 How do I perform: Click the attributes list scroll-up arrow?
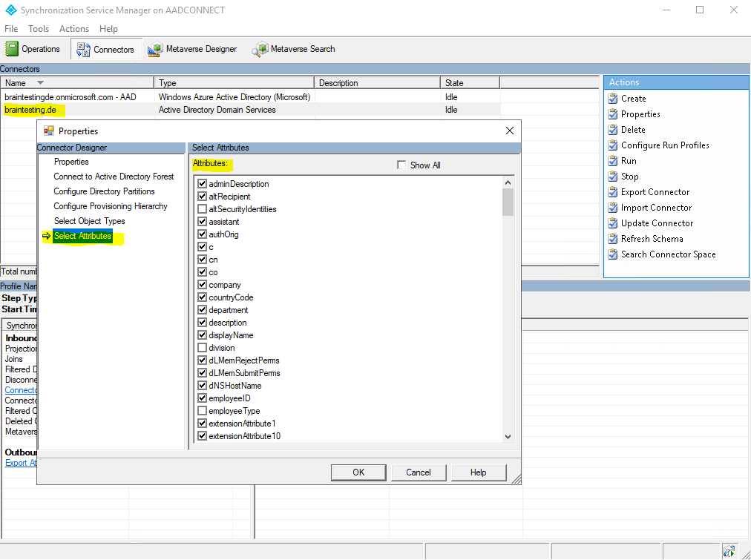[508, 182]
